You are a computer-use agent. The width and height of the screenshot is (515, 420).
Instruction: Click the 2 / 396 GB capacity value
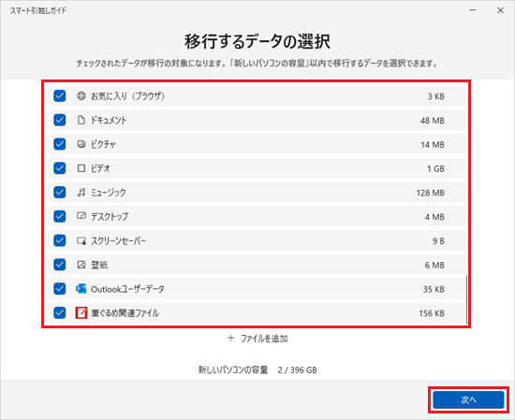(x=297, y=370)
